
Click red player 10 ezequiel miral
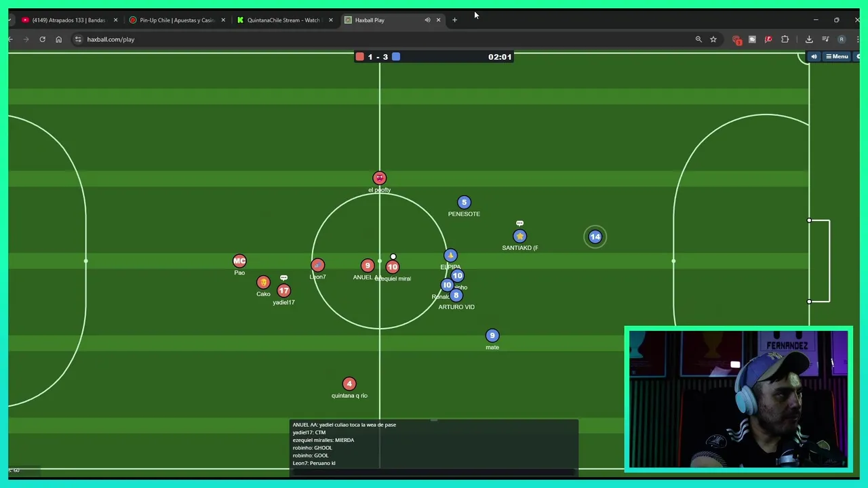(x=392, y=267)
